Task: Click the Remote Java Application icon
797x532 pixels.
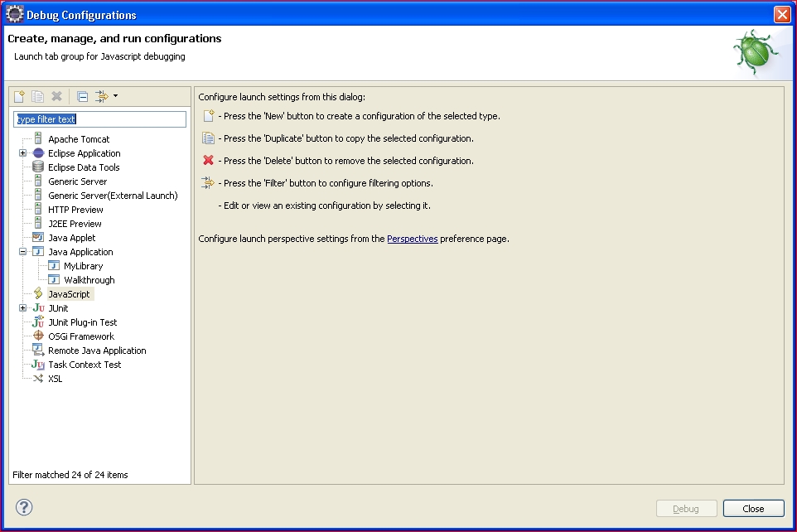Action: click(38, 350)
